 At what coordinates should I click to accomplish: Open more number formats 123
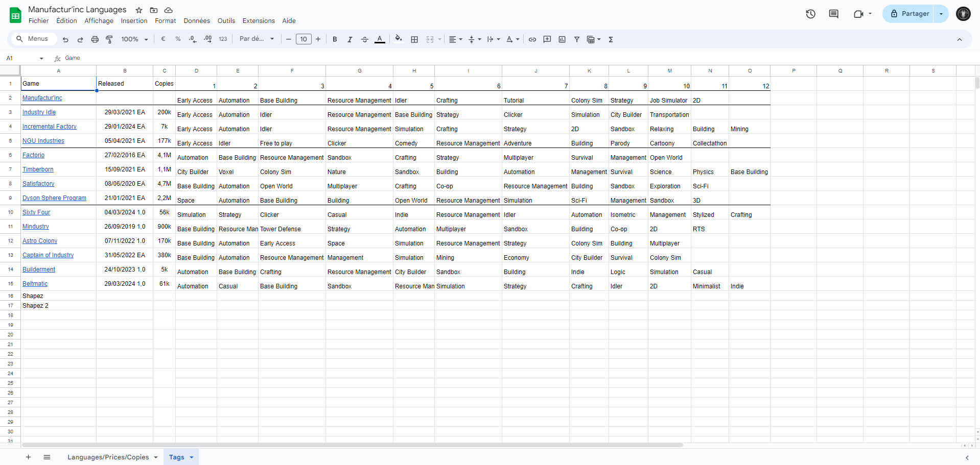click(x=223, y=39)
